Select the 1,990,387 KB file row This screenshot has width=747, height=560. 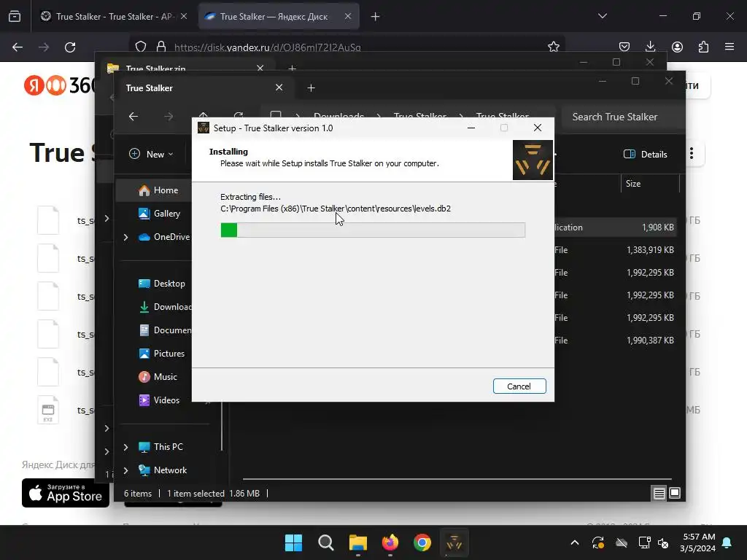614,340
